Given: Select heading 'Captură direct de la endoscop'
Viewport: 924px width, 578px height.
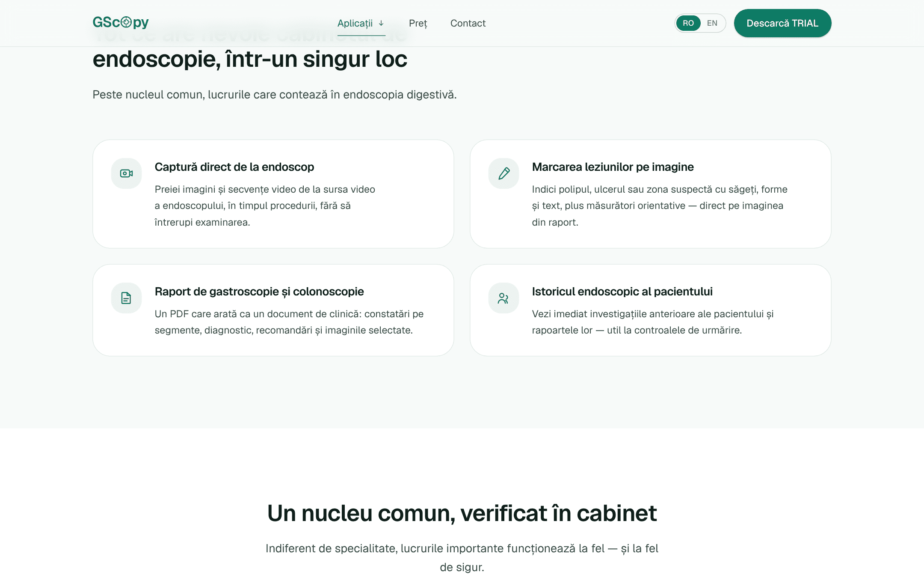Looking at the screenshot, I should click(234, 167).
